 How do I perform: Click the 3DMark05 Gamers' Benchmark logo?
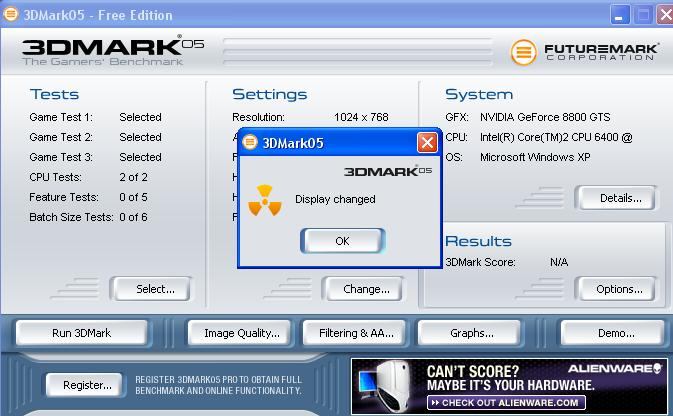[113, 51]
